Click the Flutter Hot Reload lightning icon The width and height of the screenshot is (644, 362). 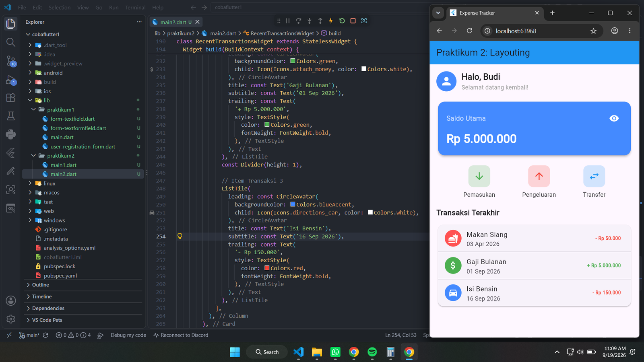click(x=331, y=21)
